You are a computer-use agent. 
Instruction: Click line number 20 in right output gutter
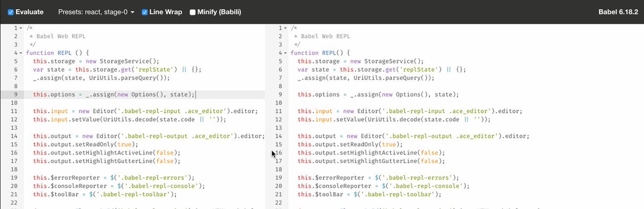pyautogui.click(x=279, y=186)
